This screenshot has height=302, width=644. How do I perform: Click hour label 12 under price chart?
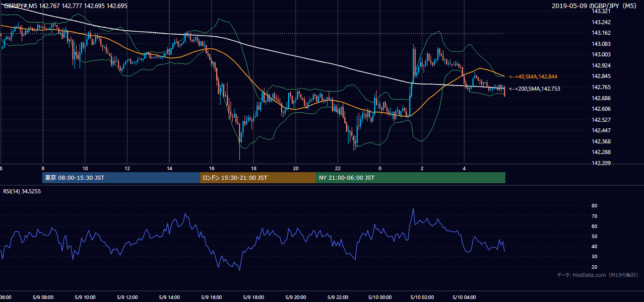pos(127,168)
